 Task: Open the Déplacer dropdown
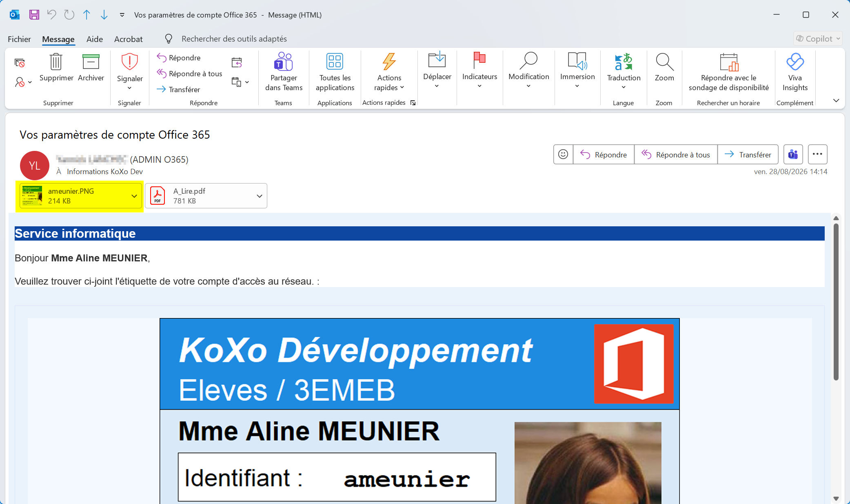tap(437, 70)
